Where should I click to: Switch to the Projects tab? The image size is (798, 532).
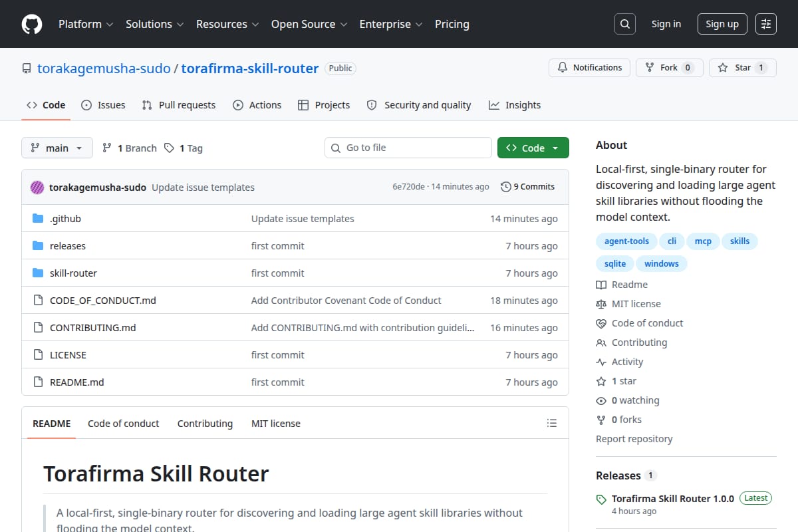324,105
